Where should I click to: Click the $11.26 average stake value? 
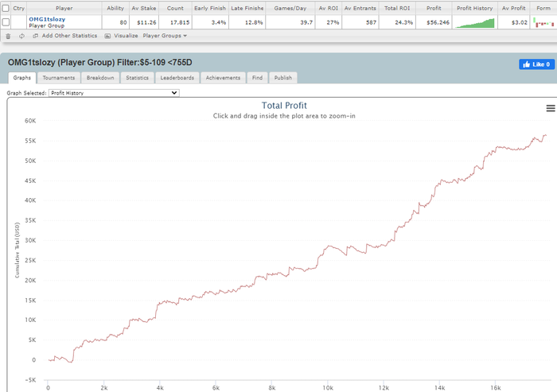coord(146,22)
